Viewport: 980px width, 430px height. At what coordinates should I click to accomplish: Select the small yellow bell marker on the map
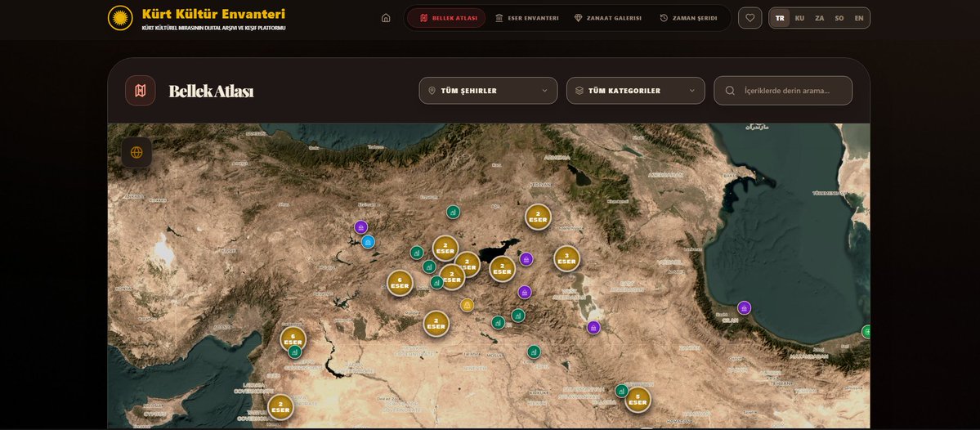point(467,305)
